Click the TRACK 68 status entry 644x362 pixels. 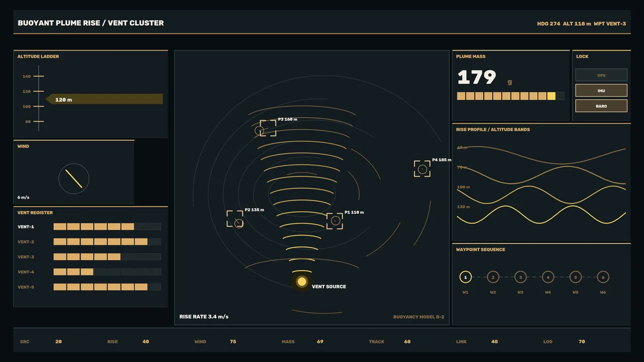tap(390, 341)
